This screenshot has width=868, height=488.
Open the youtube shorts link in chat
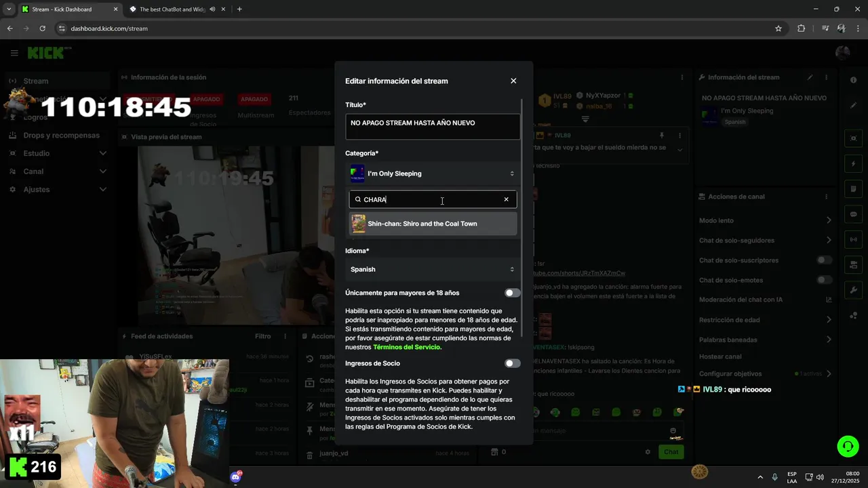[578, 273]
